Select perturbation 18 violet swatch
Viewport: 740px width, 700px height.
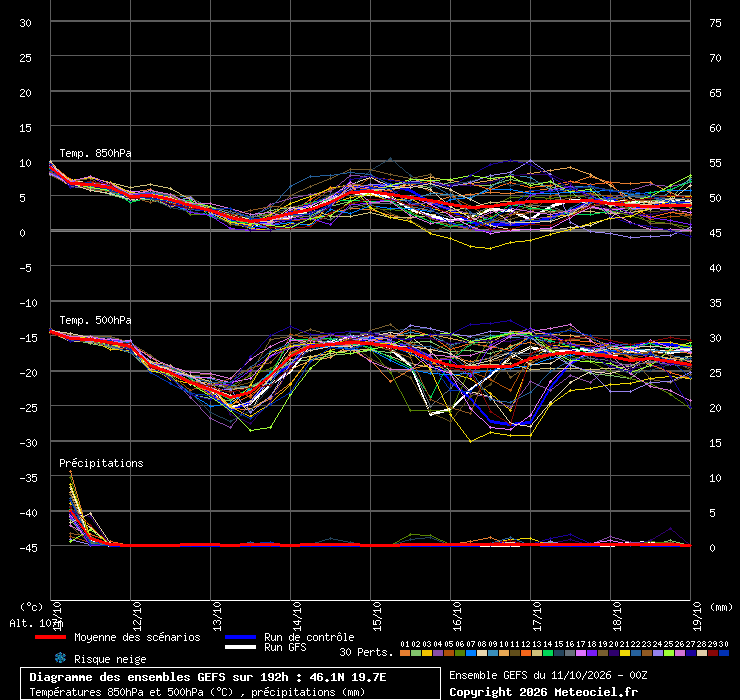tap(592, 653)
